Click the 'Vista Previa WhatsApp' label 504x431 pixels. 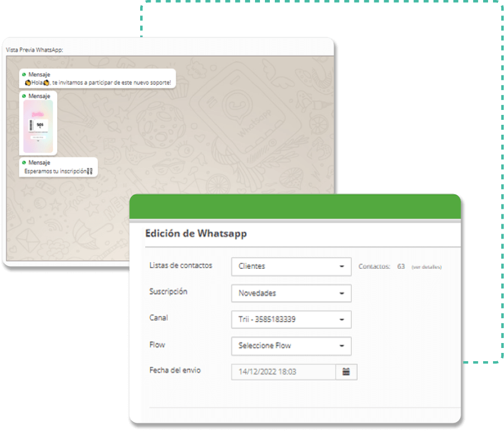(x=35, y=49)
